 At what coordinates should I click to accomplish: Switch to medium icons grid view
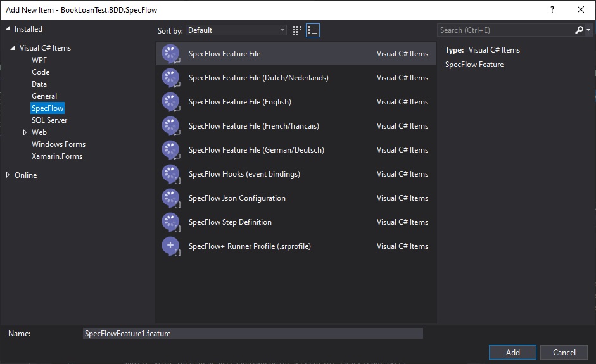tap(297, 30)
